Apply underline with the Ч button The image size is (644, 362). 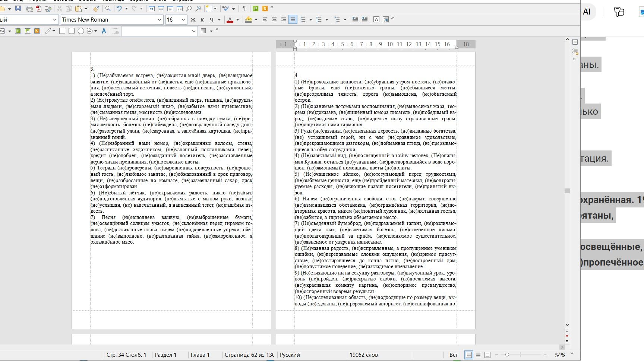click(212, 20)
